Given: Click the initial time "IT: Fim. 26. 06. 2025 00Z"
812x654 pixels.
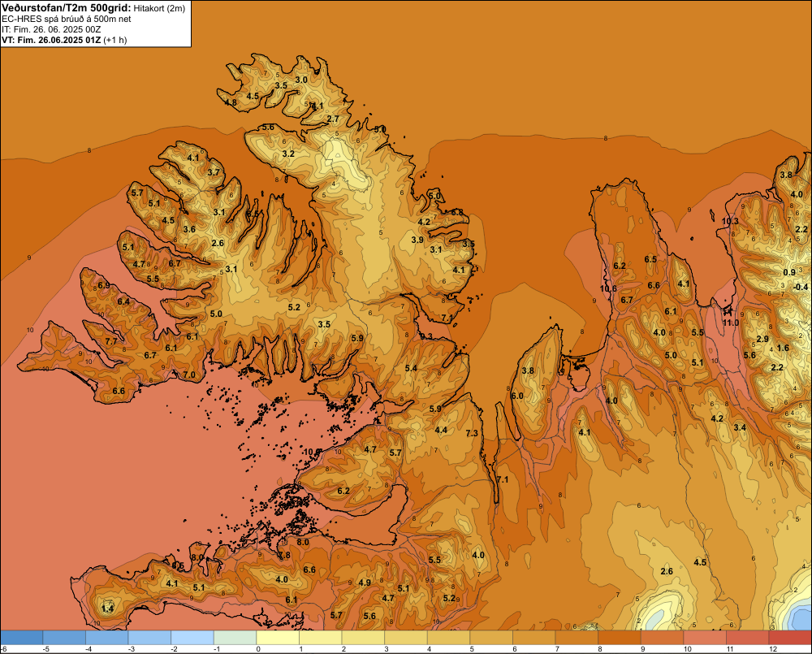Looking at the screenshot, I should click(51, 29).
